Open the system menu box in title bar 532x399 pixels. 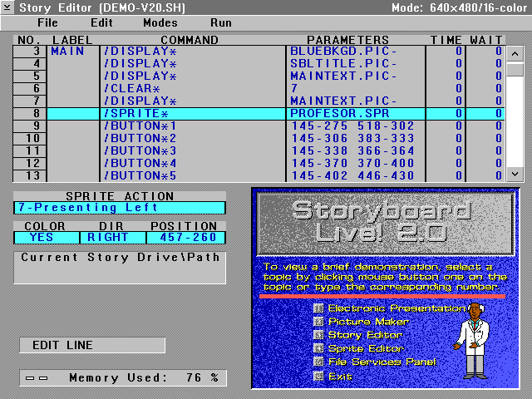tap(7, 7)
